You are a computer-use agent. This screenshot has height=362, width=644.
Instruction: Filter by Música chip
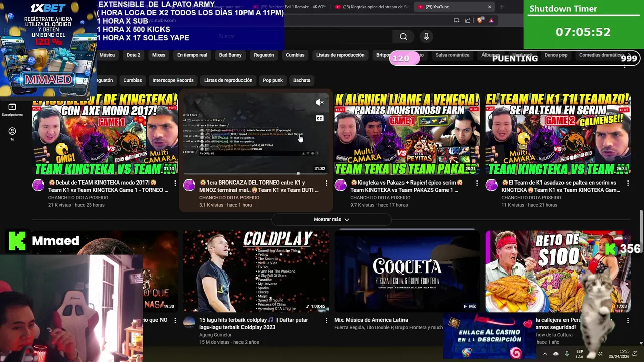107,55
